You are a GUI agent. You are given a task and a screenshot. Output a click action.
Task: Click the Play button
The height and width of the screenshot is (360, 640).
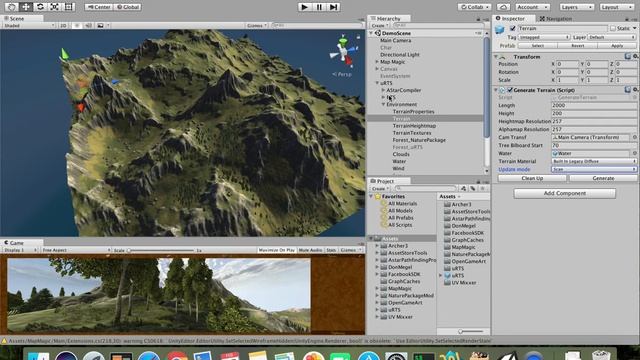[304, 7]
